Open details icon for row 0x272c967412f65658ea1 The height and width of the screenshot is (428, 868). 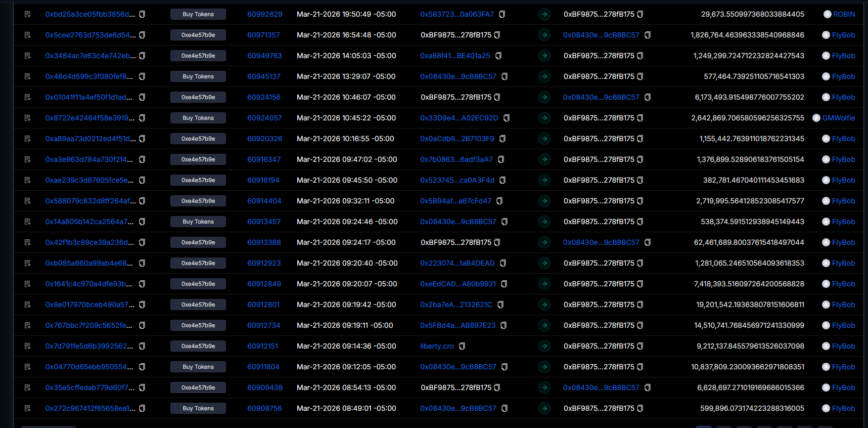[27, 408]
